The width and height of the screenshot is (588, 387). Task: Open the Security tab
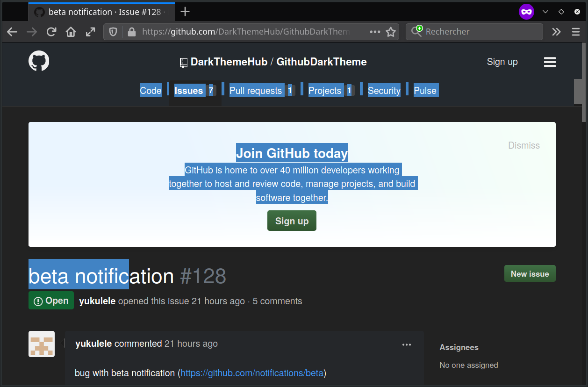point(384,91)
